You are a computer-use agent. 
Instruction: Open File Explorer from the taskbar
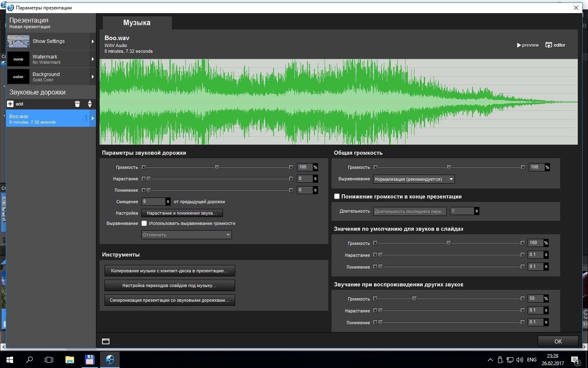click(x=69, y=360)
